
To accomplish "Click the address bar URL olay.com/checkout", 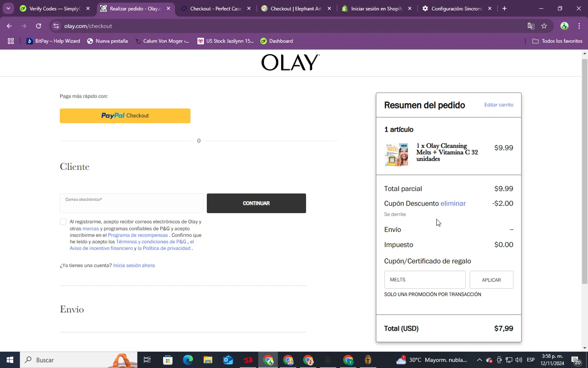I will point(88,26).
